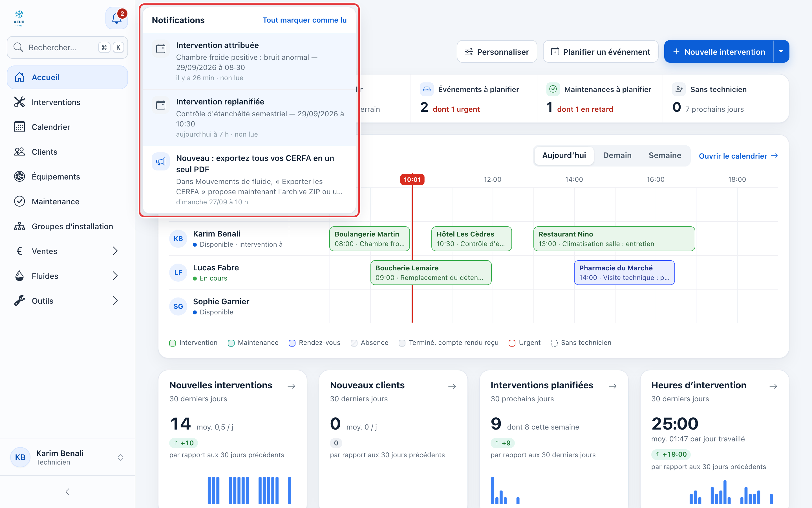The width and height of the screenshot is (812, 508).
Task: Click the '+19:00' trend badge
Action: (671, 454)
